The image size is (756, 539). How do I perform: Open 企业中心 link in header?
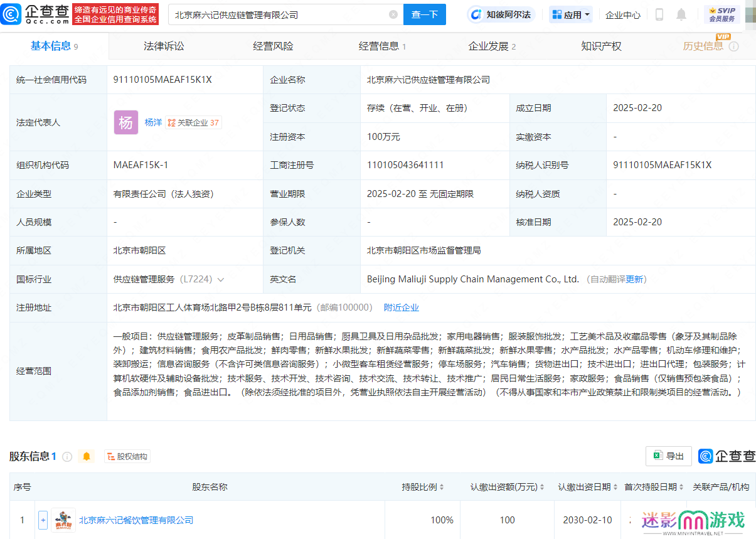tap(623, 14)
